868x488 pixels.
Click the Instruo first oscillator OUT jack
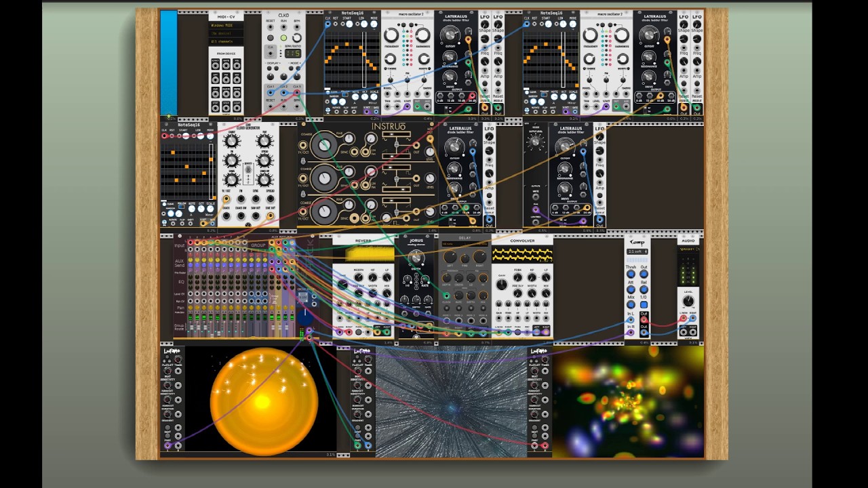[416, 145]
